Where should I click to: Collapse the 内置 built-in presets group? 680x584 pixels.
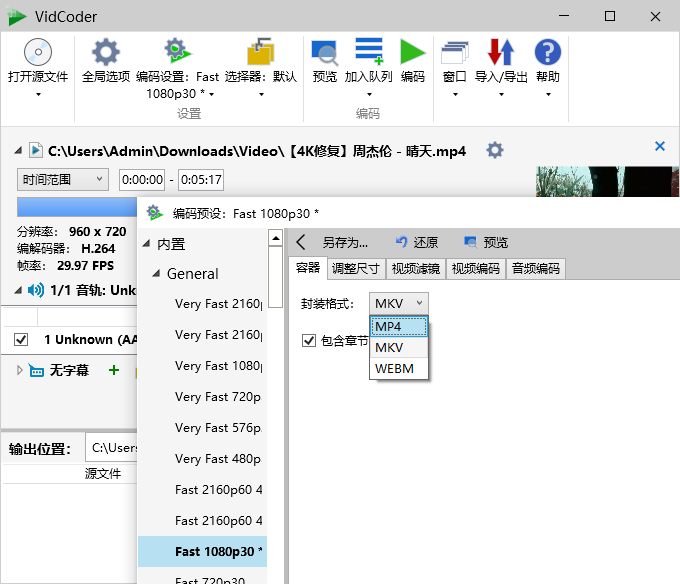pos(147,244)
